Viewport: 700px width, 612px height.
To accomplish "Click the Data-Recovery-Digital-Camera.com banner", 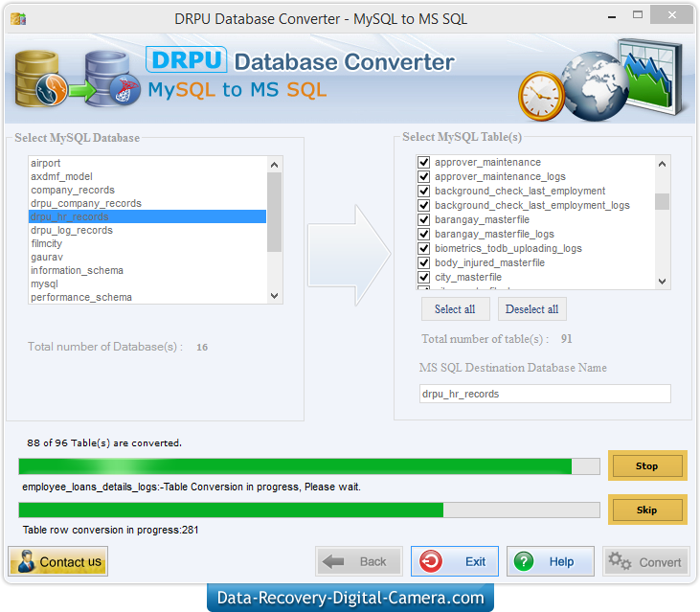I will point(350,598).
